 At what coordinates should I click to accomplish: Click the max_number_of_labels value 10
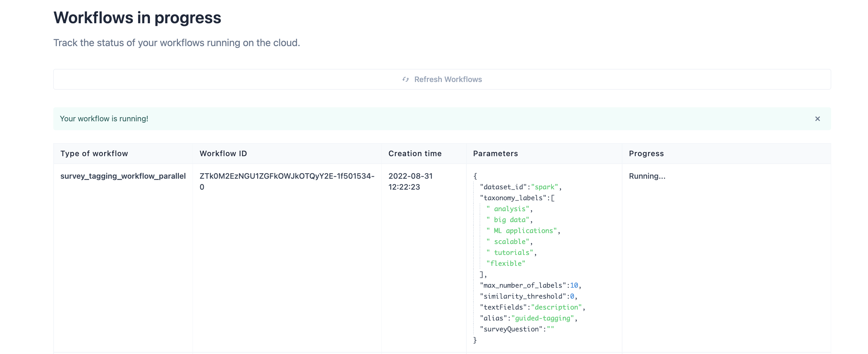(x=574, y=285)
